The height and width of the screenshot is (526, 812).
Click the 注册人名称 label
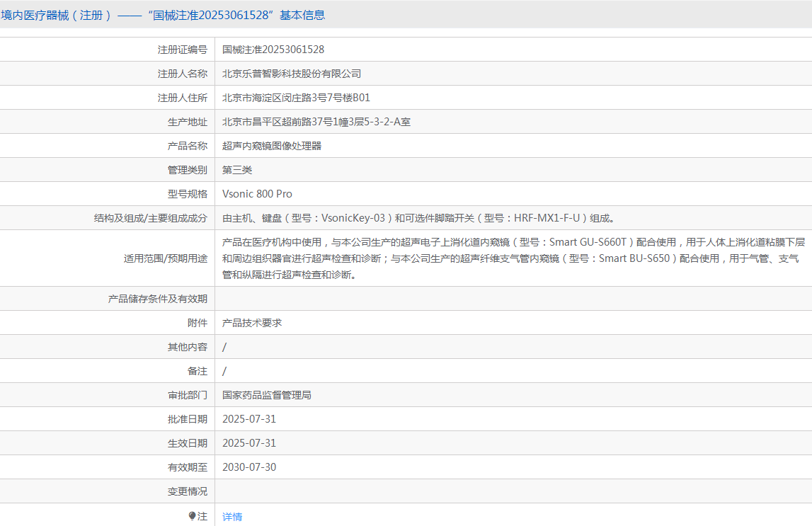click(182, 74)
